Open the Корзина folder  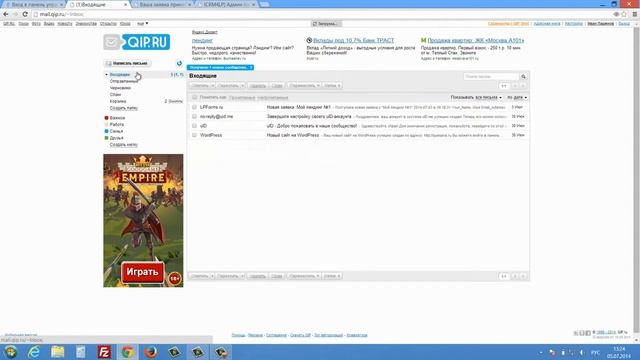point(118,101)
